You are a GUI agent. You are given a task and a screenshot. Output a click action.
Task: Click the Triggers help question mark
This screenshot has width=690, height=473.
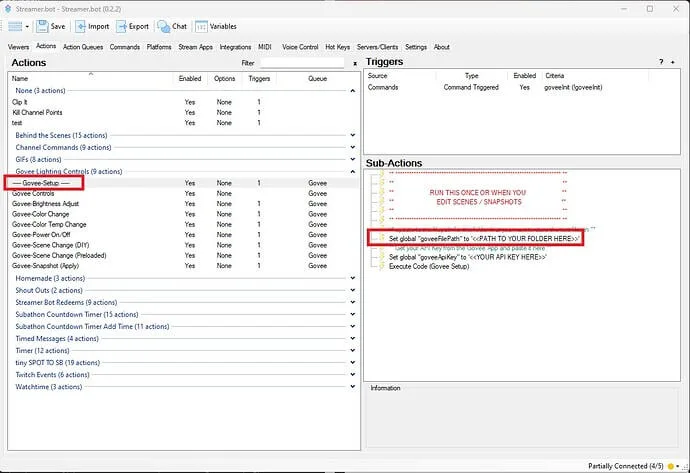point(661,62)
